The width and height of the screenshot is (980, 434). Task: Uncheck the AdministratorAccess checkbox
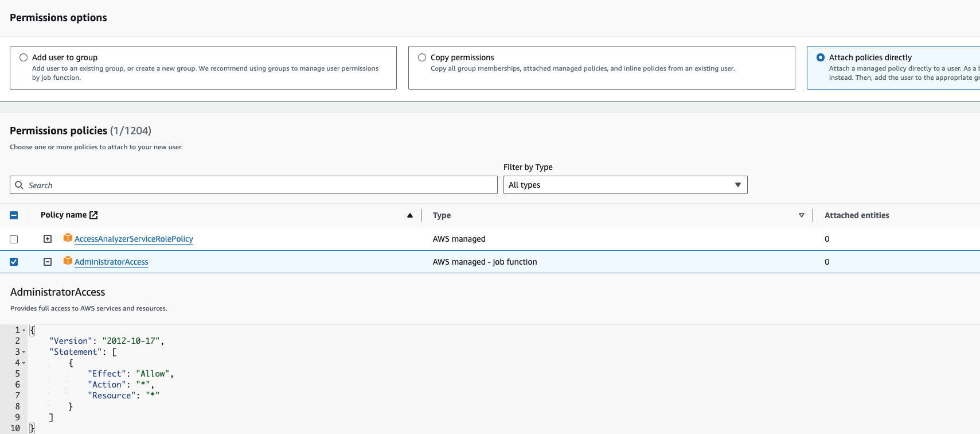click(14, 262)
